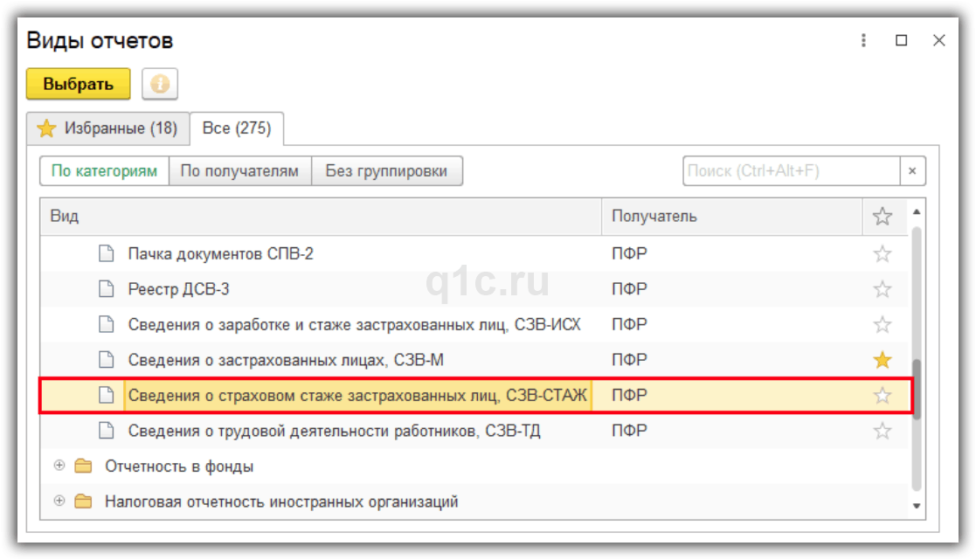Select the По категориям grouping
This screenshot has width=976, height=560.
pyautogui.click(x=104, y=171)
